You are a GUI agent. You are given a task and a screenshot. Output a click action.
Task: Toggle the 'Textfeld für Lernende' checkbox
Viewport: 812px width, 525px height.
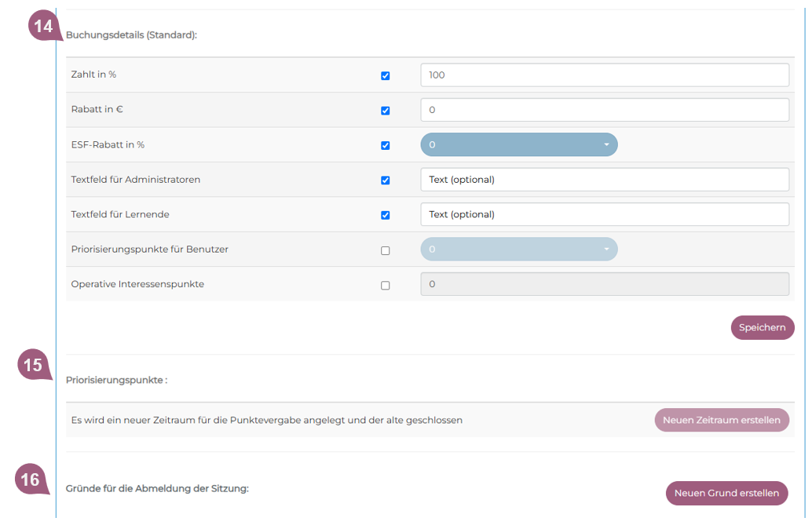pyautogui.click(x=385, y=215)
